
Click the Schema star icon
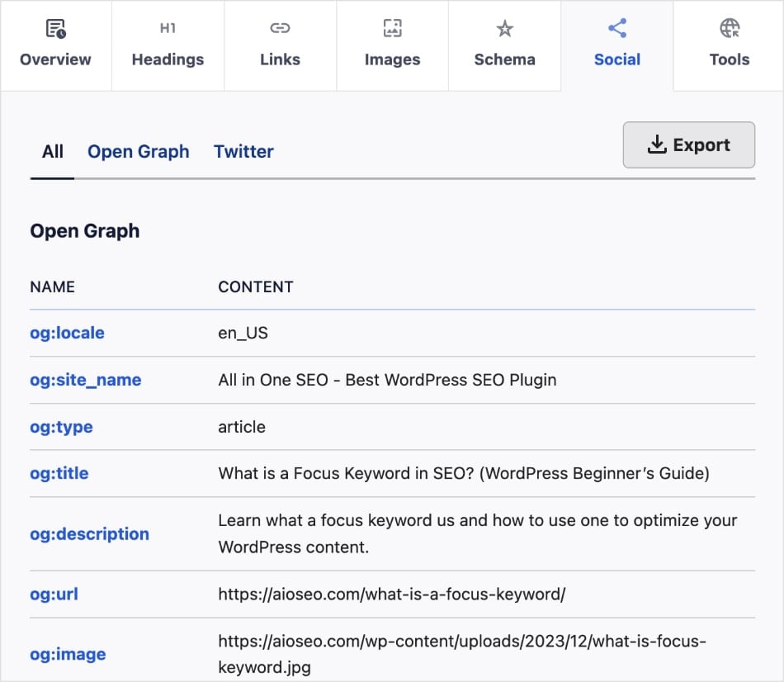point(504,29)
